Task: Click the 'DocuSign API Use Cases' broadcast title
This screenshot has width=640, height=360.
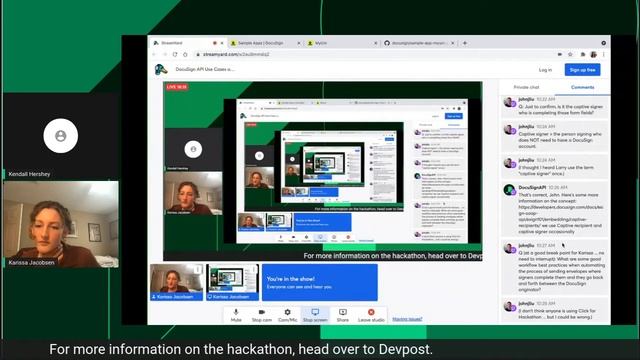Action: point(205,69)
